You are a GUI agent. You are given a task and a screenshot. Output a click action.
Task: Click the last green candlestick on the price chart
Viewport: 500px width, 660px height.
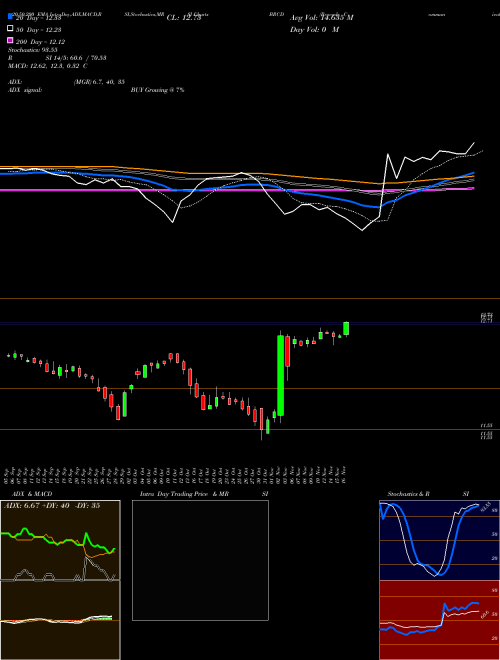[x=346, y=328]
